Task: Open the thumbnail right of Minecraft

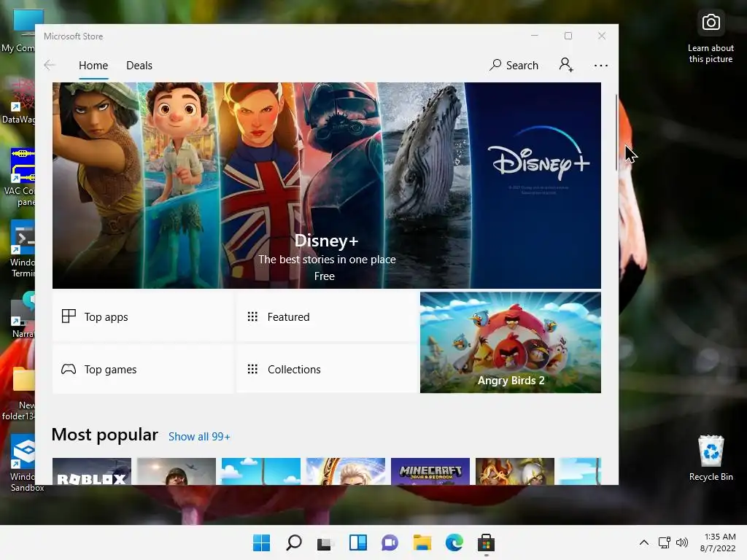Action: [515, 472]
